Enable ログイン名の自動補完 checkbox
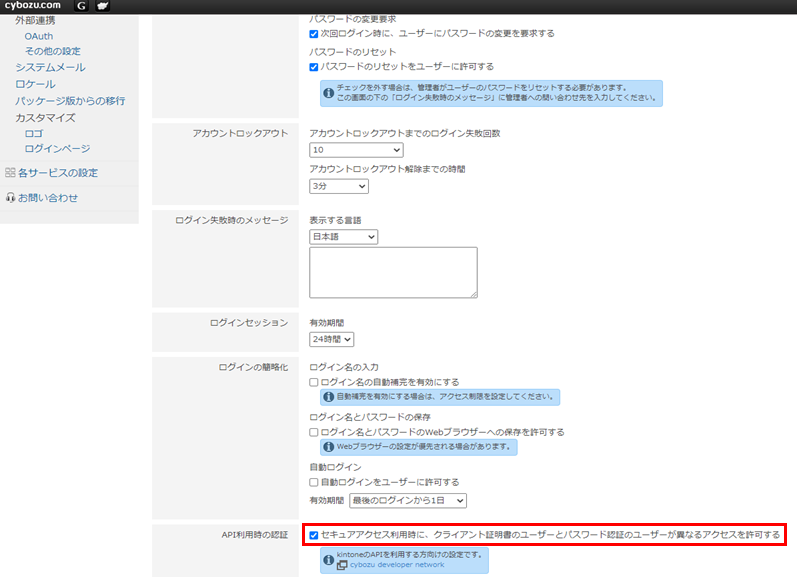Image resolution: width=797 pixels, height=577 pixels. point(314,382)
